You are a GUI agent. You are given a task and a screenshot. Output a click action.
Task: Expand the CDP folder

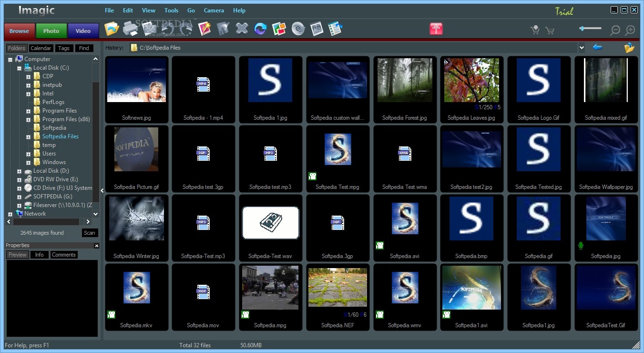coord(28,76)
